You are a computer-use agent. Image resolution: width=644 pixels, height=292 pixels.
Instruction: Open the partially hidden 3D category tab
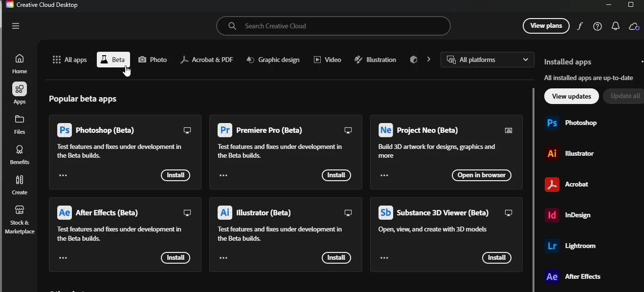[x=414, y=60]
